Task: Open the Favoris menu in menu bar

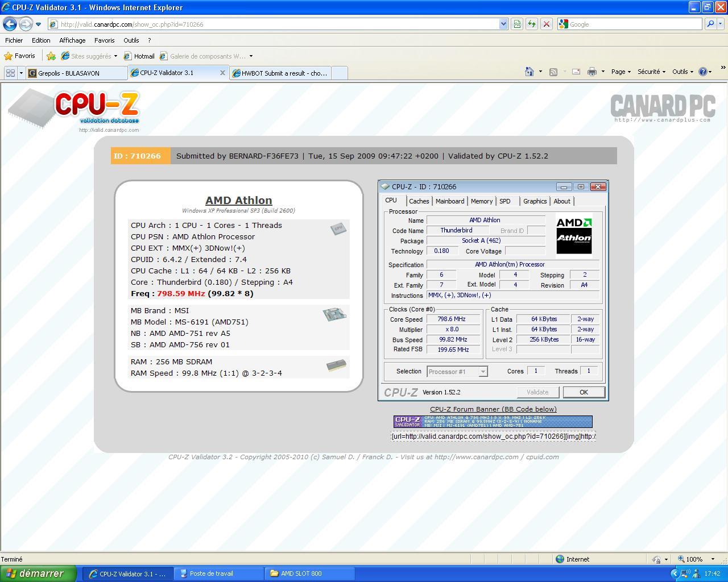Action: [x=104, y=40]
